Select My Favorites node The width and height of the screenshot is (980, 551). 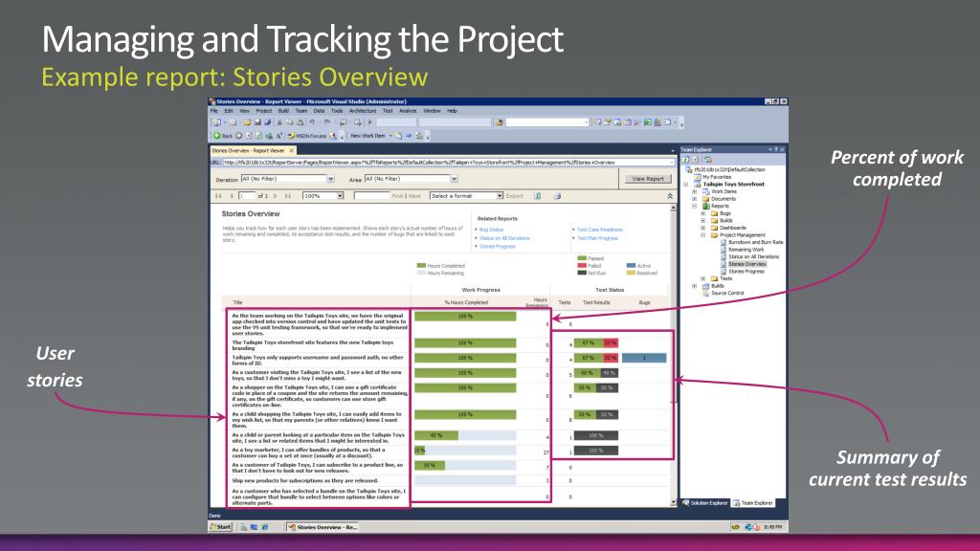(x=717, y=177)
